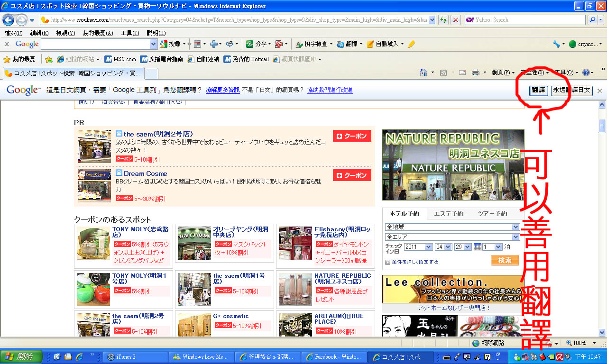The image size is (607, 364).
Task: Click the NATURE REPUBLIC banner image
Action: click(453, 164)
